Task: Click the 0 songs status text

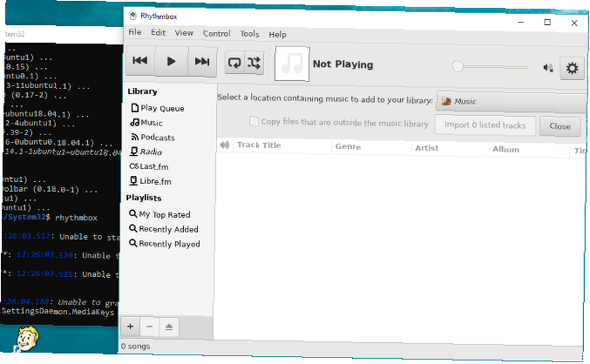Action: [x=136, y=346]
